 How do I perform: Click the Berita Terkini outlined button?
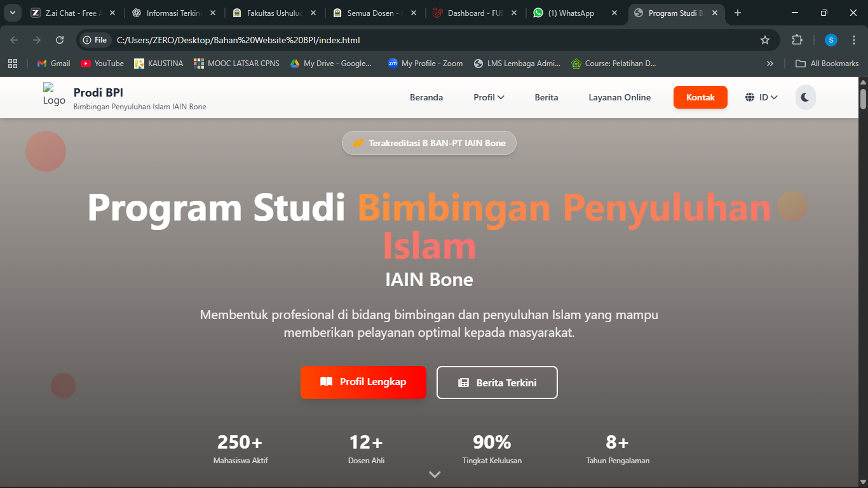[x=497, y=383]
